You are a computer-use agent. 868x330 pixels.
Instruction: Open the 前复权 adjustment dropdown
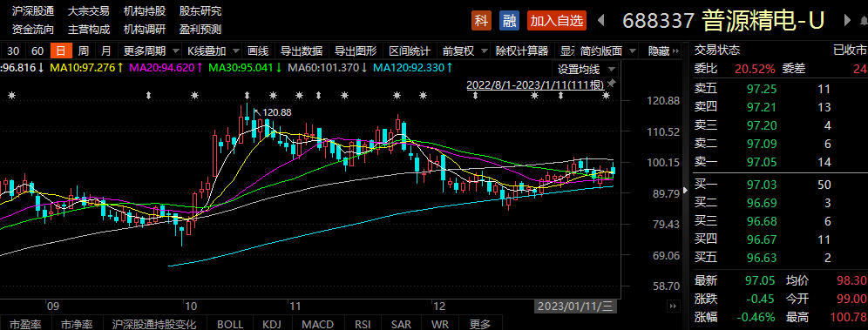tap(465, 51)
